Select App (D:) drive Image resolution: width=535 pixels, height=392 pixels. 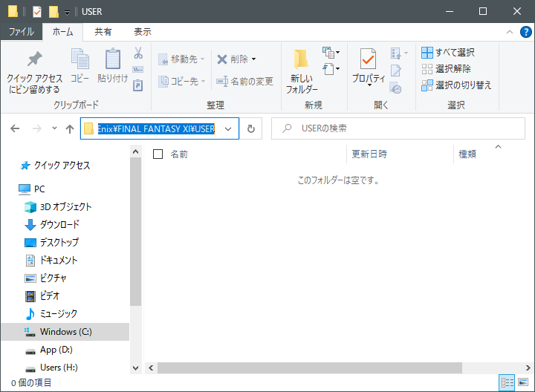[x=49, y=350]
